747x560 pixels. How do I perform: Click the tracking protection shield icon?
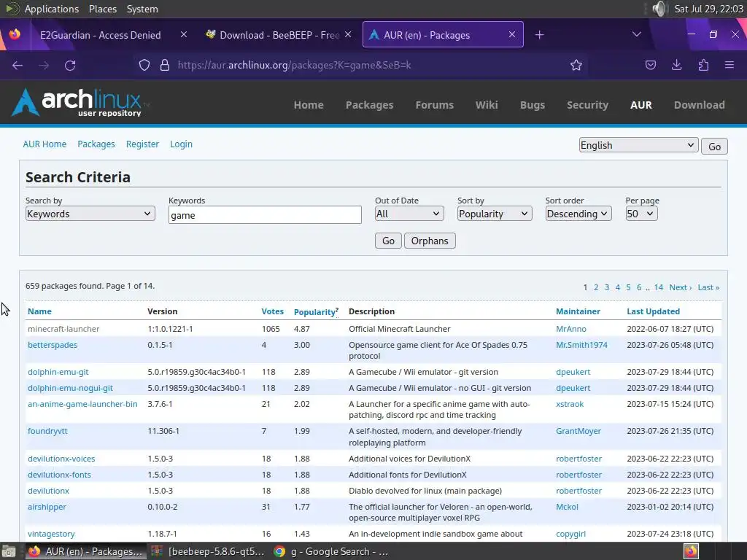pos(144,65)
